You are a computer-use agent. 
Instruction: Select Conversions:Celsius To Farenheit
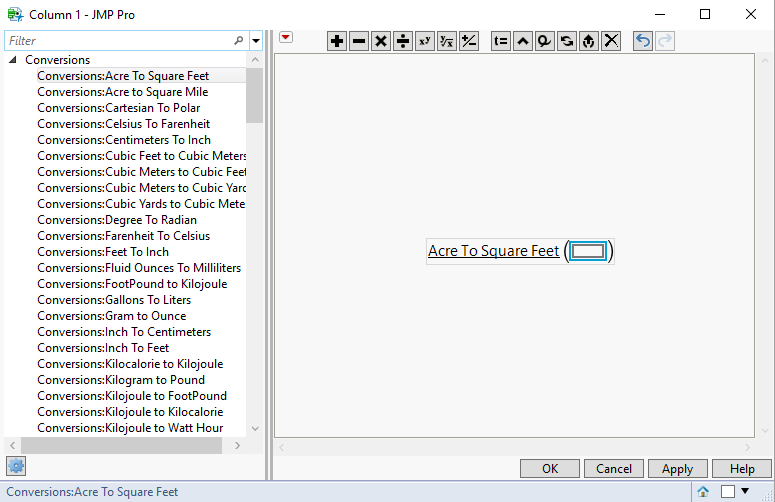(124, 124)
